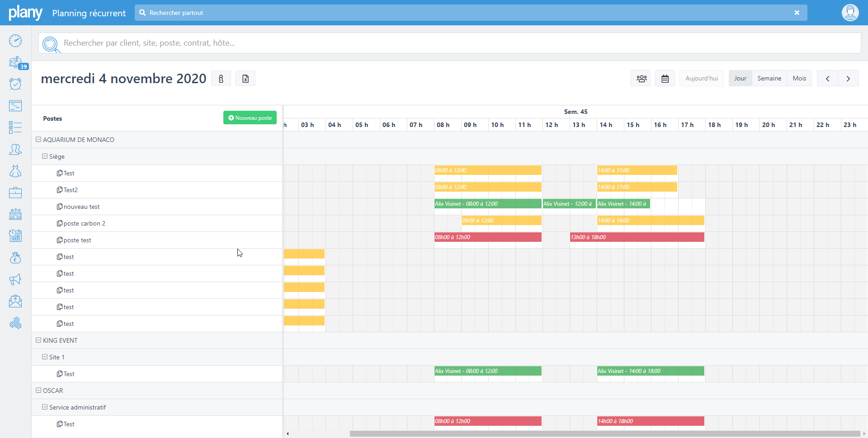This screenshot has width=868, height=438.
Task: Switch to the Mois view
Action: (x=799, y=79)
